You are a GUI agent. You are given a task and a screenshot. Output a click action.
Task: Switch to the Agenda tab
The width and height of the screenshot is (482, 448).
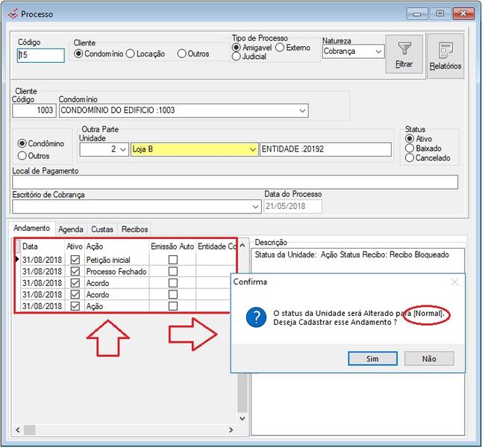pyautogui.click(x=71, y=228)
